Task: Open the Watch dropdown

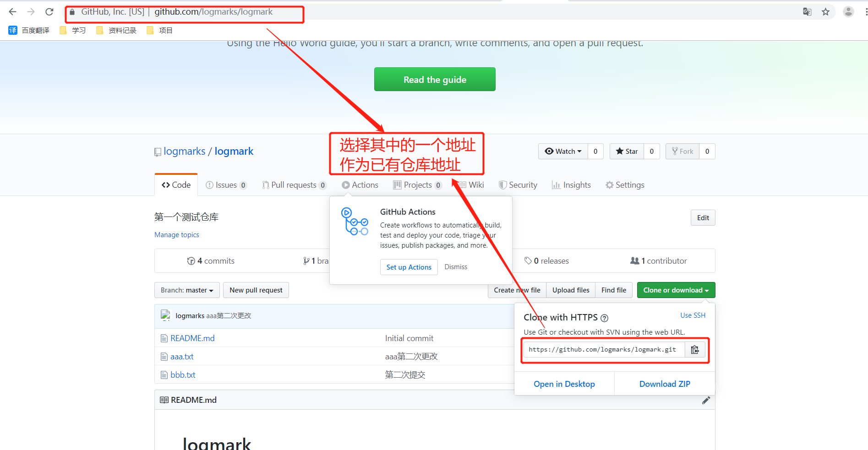Action: 563,151
